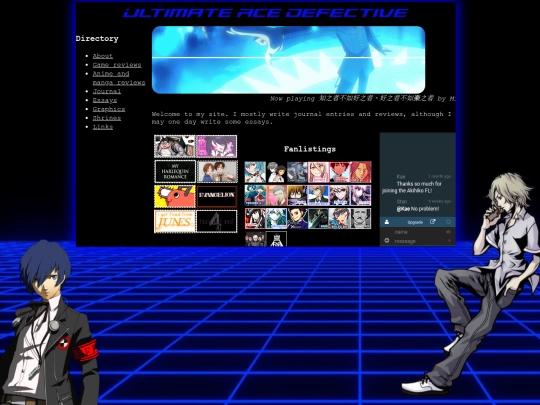Click the Evangelion stamp
Viewport: 540px width, 405px height.
click(x=217, y=197)
